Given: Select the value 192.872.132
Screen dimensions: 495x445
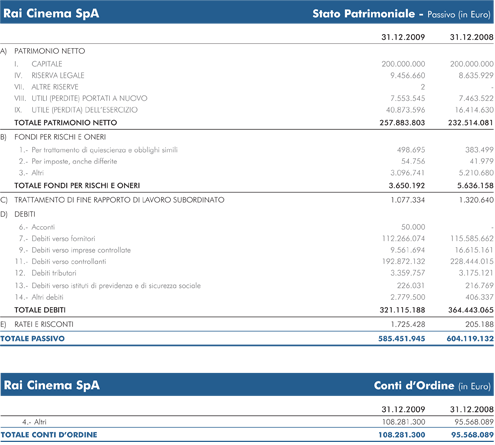Looking at the screenshot, I should [404, 262].
